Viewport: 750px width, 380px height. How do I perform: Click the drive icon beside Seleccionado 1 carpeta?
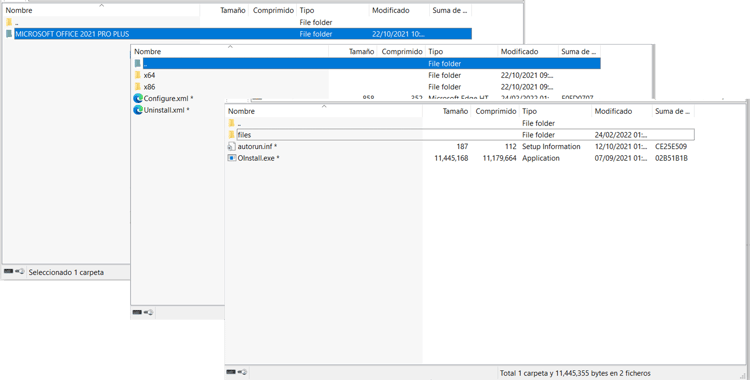point(9,271)
